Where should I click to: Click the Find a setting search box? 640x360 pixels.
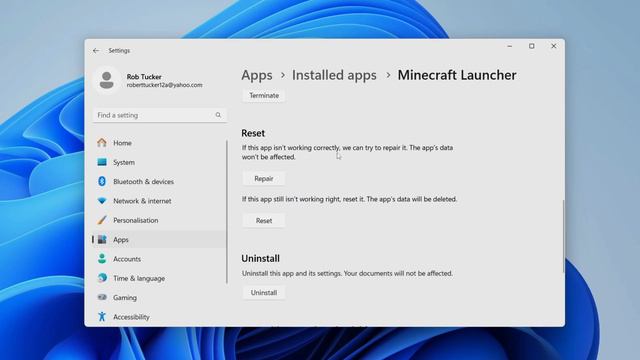point(160,115)
